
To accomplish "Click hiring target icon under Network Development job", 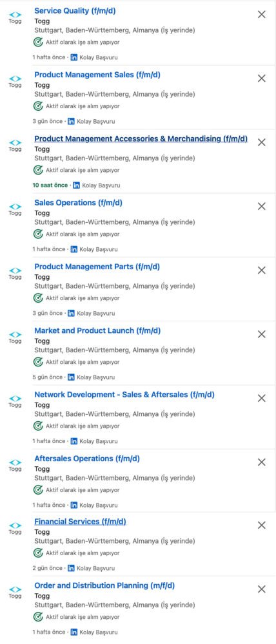I will pyautogui.click(x=38, y=426).
